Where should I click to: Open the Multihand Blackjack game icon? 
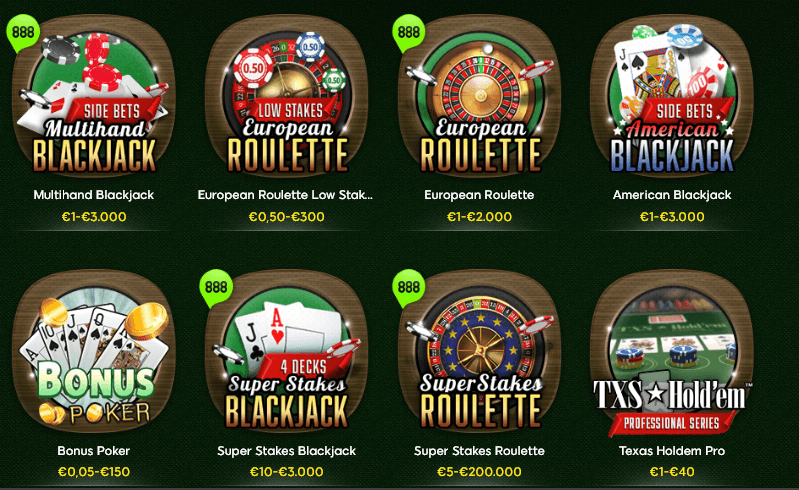click(x=94, y=97)
